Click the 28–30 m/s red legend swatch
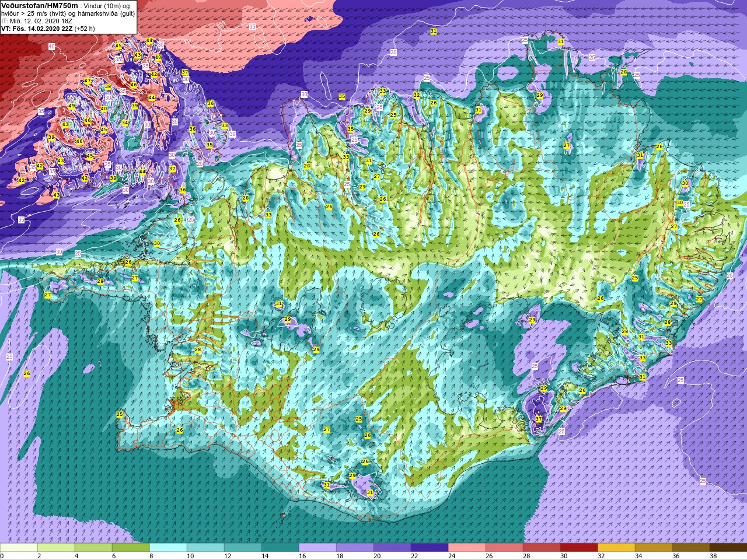This screenshot has width=747, height=560. (x=542, y=548)
